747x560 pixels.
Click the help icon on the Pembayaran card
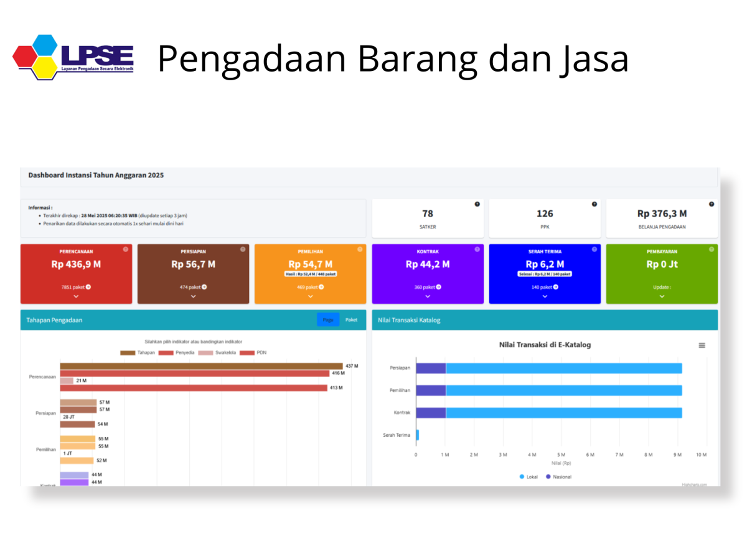click(712, 250)
